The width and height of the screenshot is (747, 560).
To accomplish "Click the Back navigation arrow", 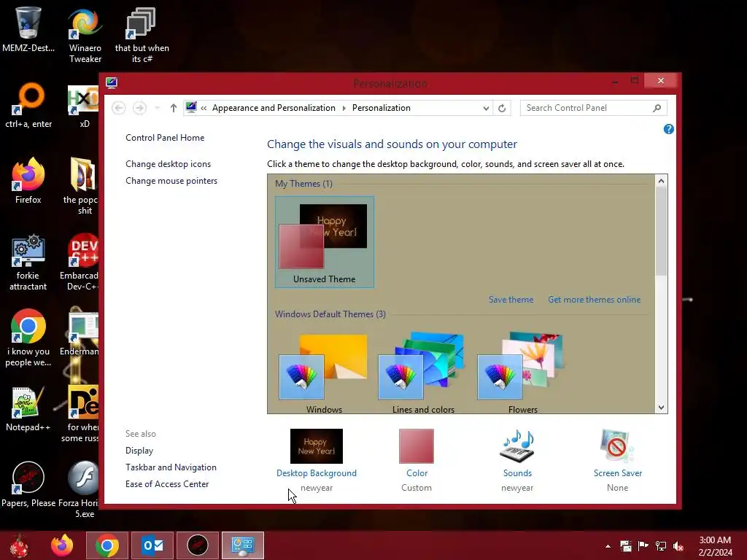I will [x=119, y=108].
